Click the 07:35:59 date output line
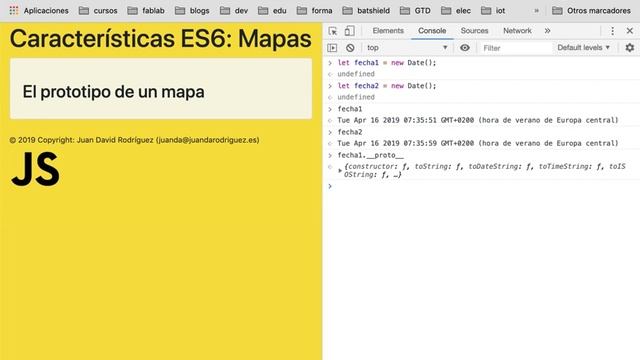 [478, 143]
